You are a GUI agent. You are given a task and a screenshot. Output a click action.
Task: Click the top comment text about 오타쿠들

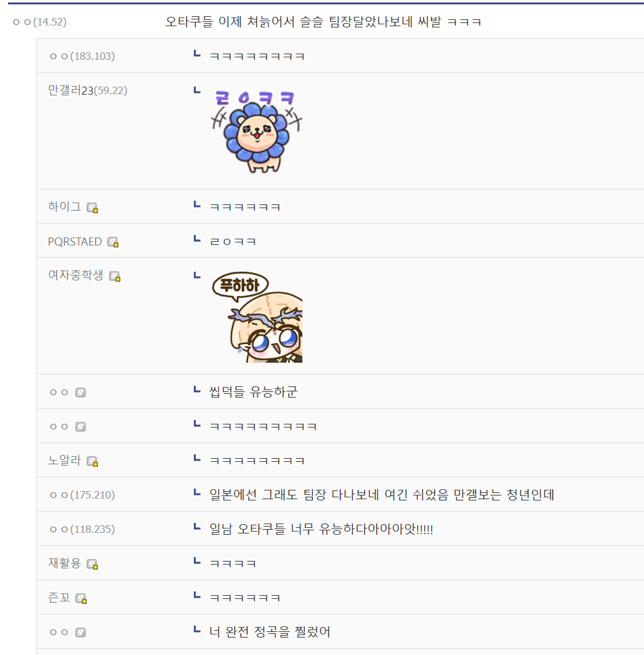[x=323, y=22]
